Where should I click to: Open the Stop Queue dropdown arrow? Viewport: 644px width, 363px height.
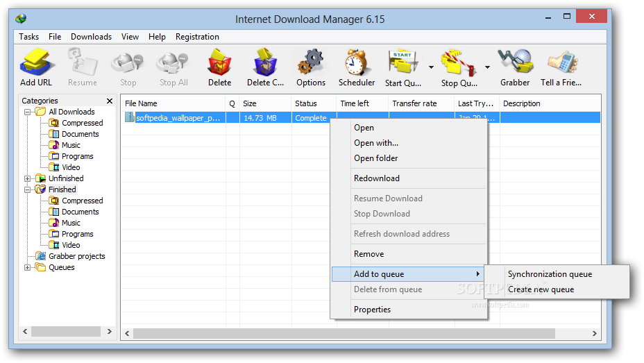pos(487,67)
